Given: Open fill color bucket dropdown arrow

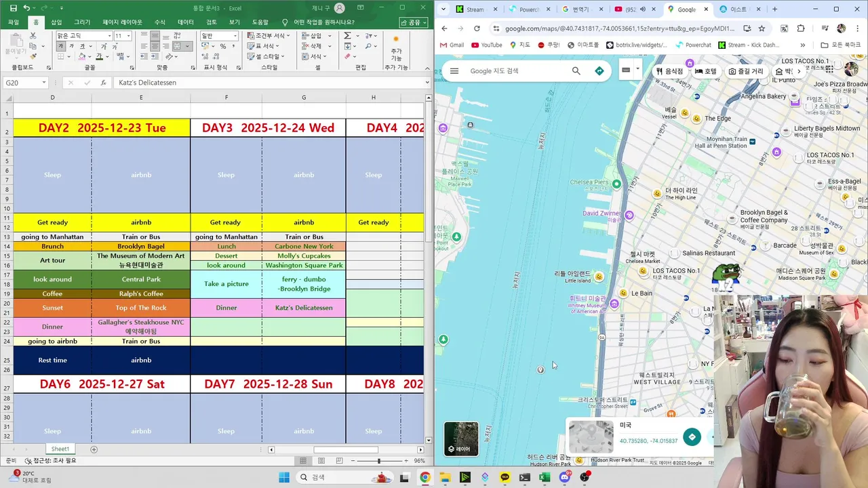Looking at the screenshot, I should point(90,57).
